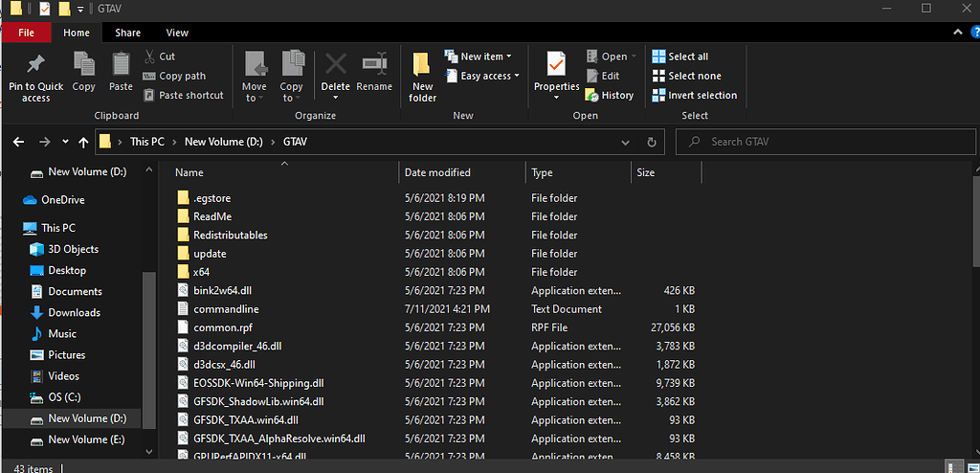
Task: Select Documents in navigation pane
Action: tap(66, 292)
